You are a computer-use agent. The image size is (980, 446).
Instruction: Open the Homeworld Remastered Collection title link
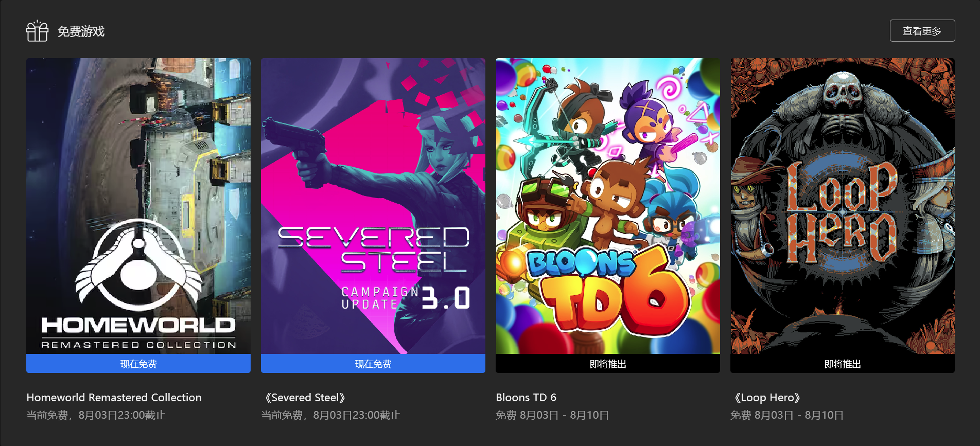(114, 398)
